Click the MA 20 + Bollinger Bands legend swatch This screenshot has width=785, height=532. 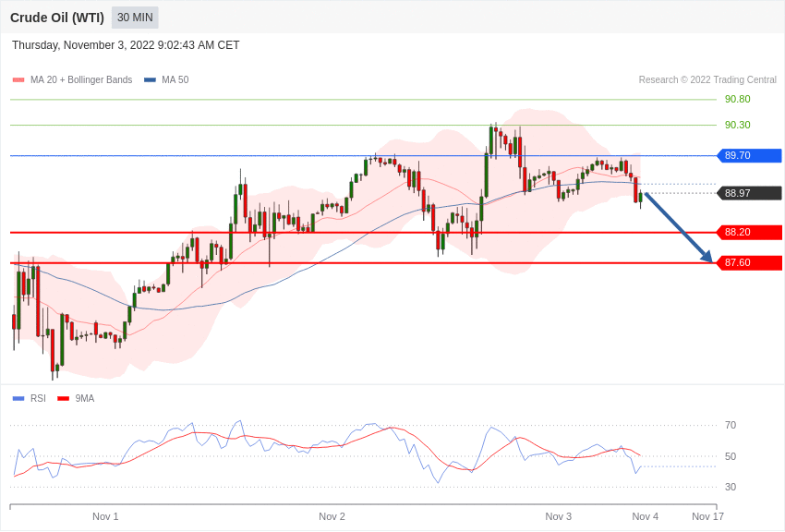(x=18, y=80)
